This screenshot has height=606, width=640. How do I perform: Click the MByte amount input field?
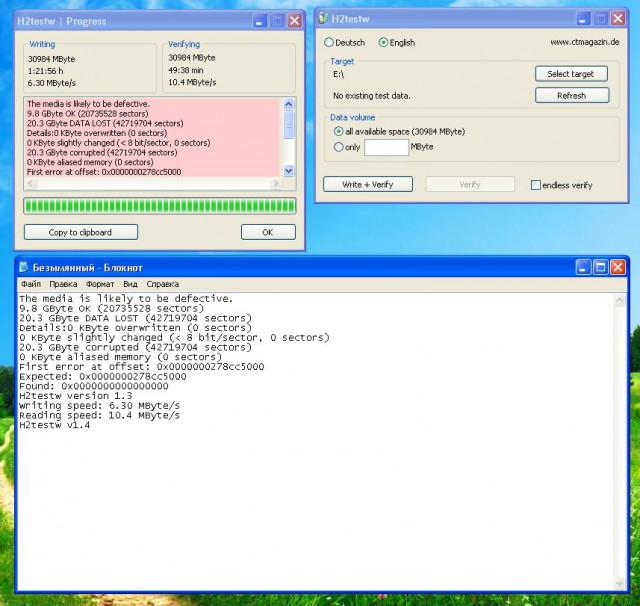pyautogui.click(x=386, y=147)
